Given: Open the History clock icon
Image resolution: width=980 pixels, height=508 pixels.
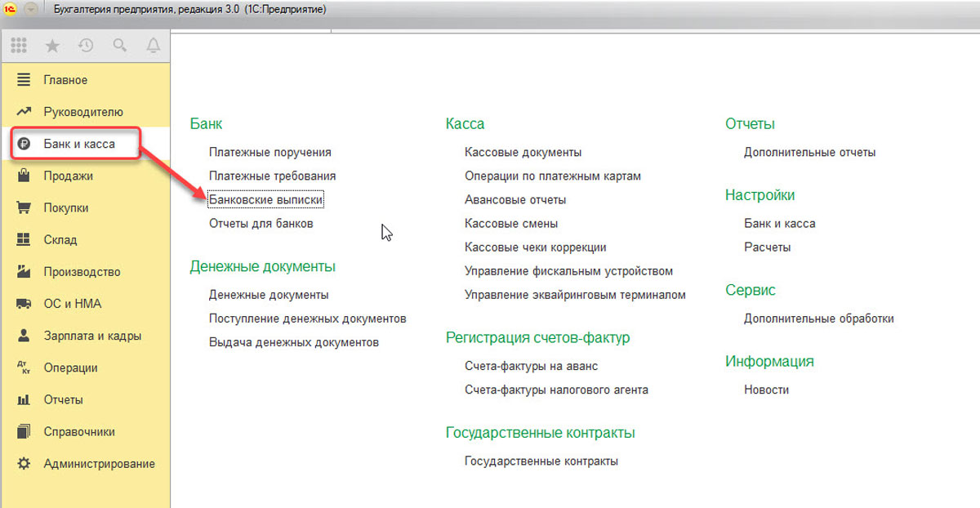Looking at the screenshot, I should coord(86,46).
